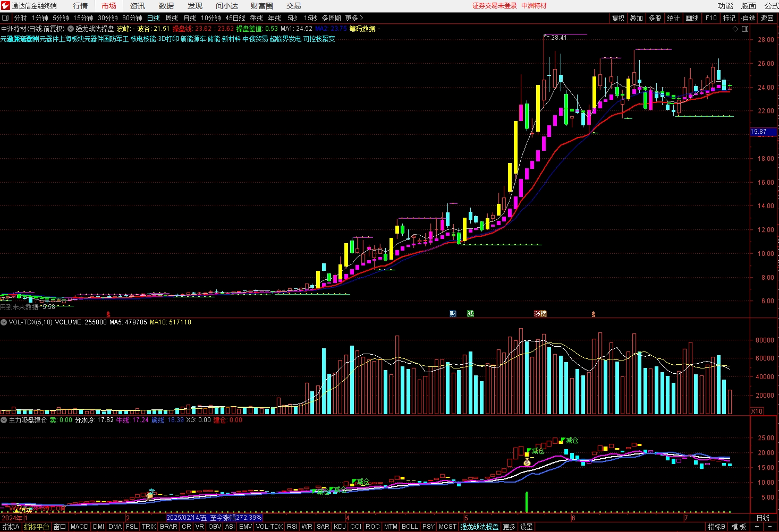Click the 统计 button
The width and height of the screenshot is (779, 532).
(673, 18)
